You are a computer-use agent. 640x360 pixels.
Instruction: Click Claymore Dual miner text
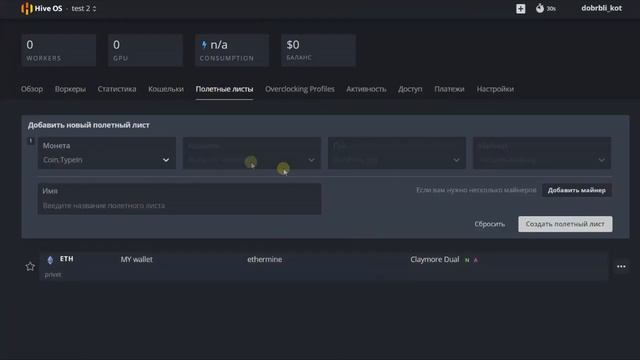click(x=435, y=260)
